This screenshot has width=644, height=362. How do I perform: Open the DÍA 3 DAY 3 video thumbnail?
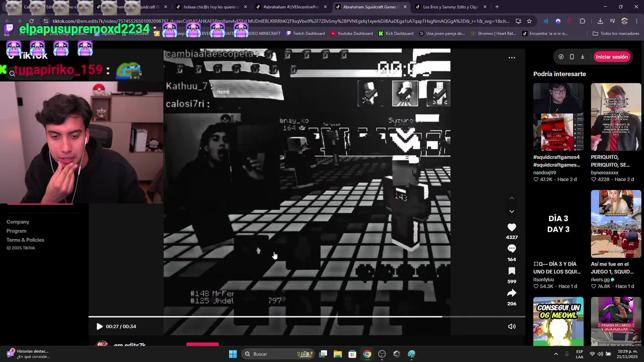[x=558, y=224]
